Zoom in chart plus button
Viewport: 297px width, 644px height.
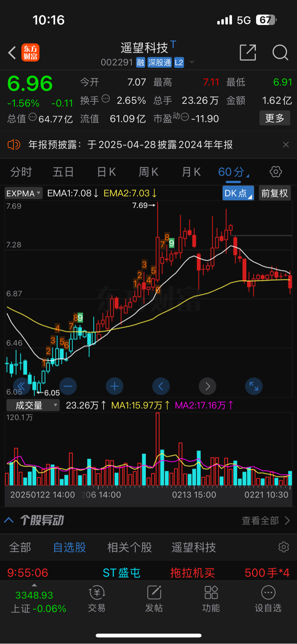pyautogui.click(x=114, y=386)
